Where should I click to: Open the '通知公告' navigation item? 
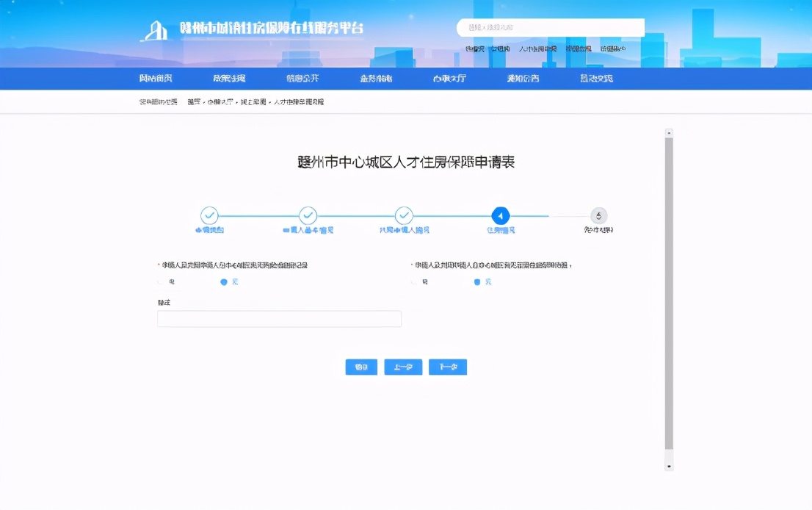pos(523,78)
